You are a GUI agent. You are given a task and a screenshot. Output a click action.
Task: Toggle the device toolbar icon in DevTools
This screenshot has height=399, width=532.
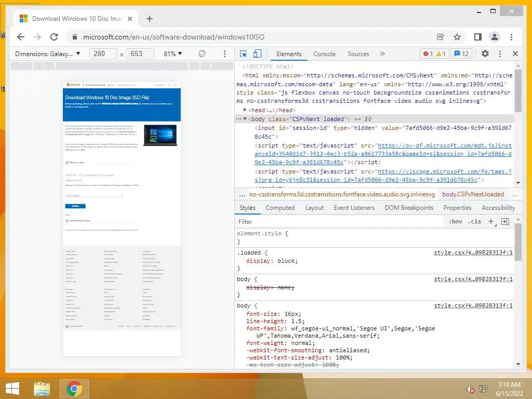(258, 54)
